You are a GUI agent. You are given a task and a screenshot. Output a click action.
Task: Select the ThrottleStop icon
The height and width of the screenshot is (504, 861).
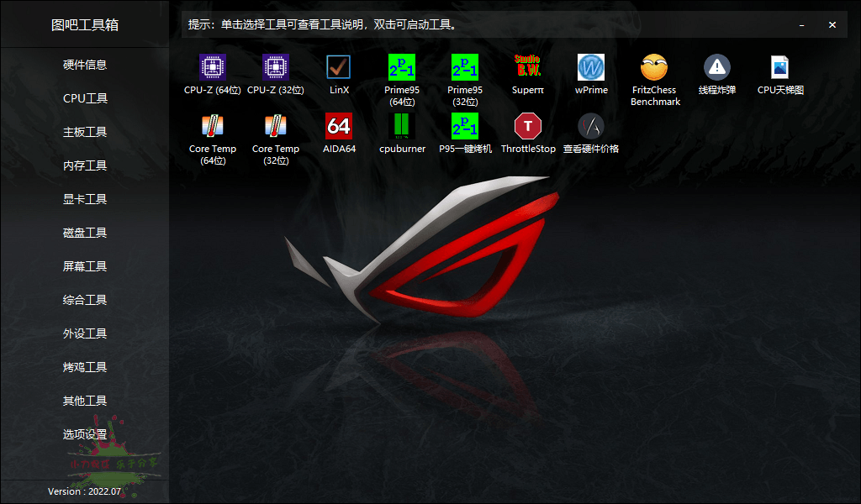tap(528, 126)
